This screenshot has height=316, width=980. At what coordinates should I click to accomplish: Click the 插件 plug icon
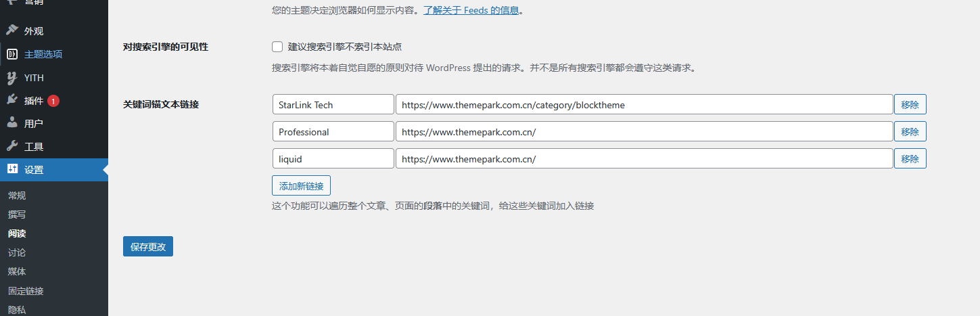point(12,100)
